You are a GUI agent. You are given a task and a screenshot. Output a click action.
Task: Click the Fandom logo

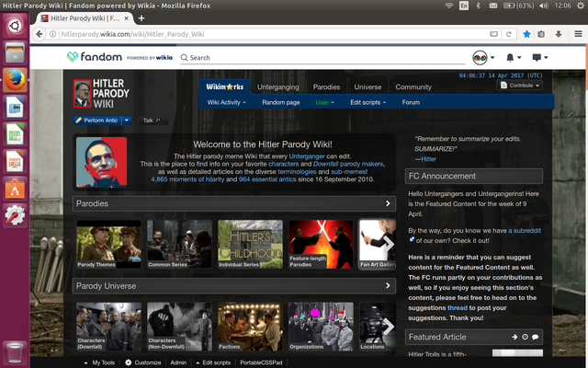[95, 57]
